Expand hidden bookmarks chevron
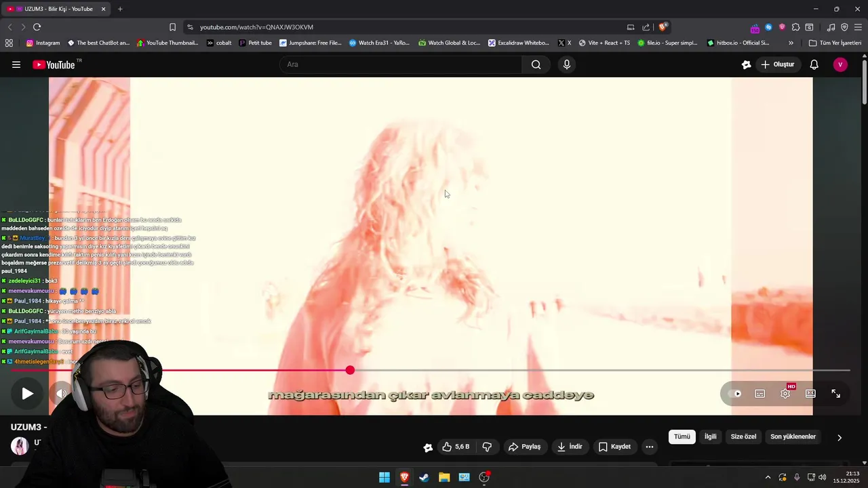Image resolution: width=868 pixels, height=488 pixels. pos(791,43)
